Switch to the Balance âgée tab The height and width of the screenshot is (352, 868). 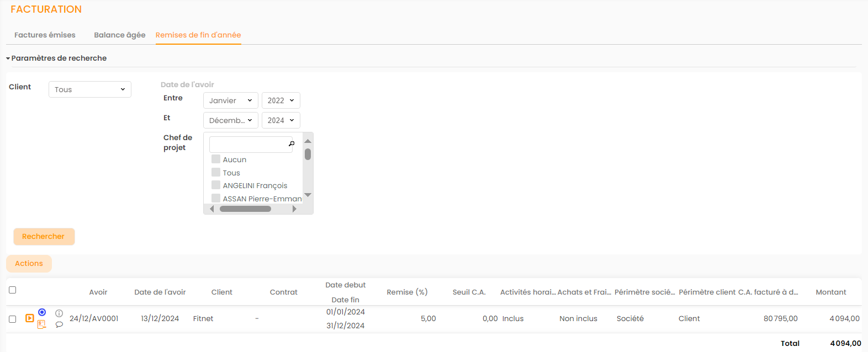click(120, 35)
